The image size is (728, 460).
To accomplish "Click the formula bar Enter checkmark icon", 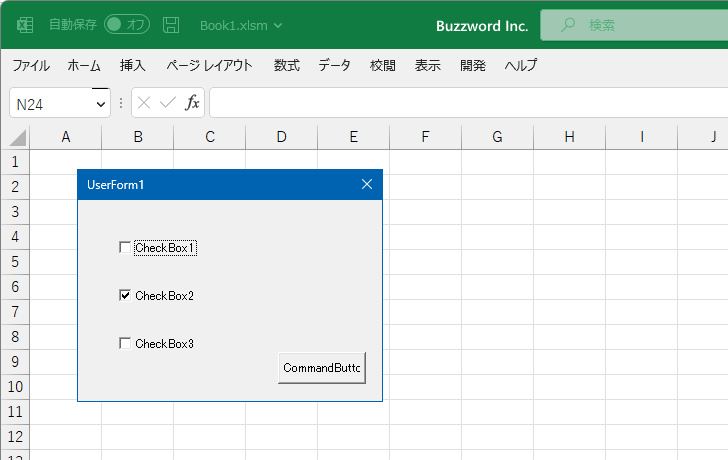I will 168,103.
